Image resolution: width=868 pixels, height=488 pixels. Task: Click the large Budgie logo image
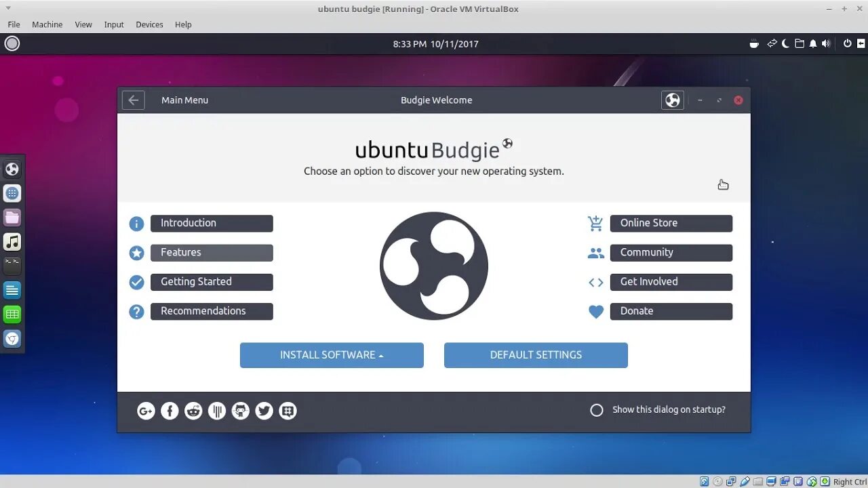434,266
